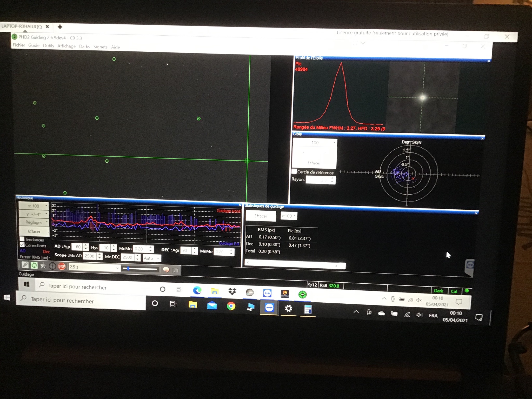Screen dimensions: 532x399
Task: Click Effacer in the Historique panel
Action: coord(34,231)
